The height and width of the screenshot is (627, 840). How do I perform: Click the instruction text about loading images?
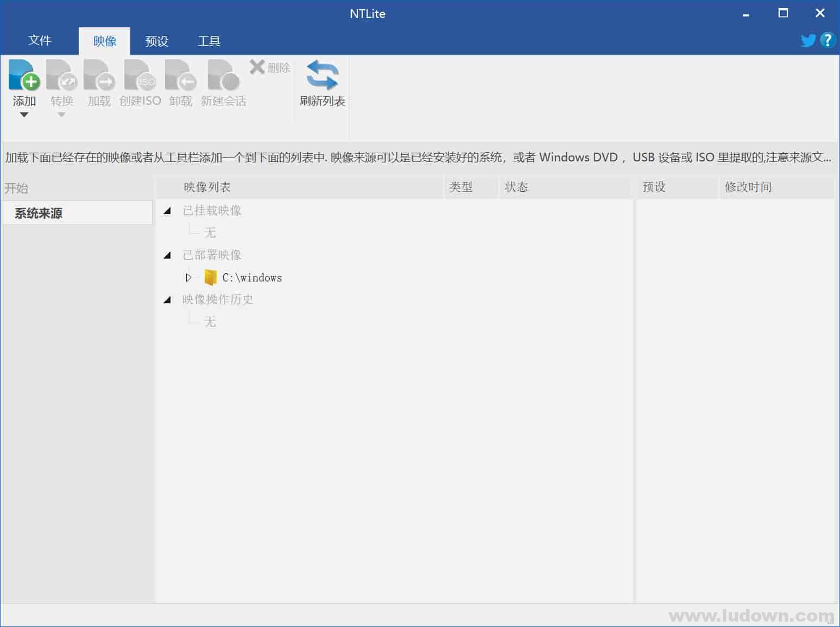pos(418,158)
